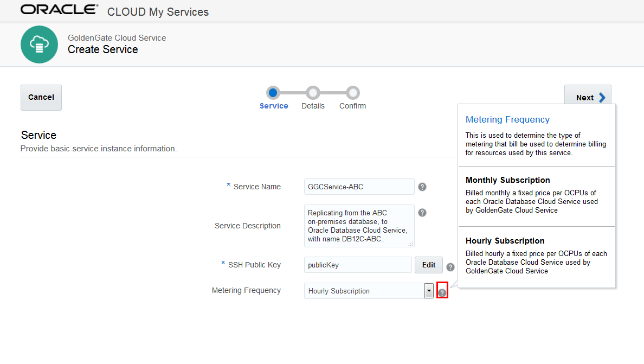The height and width of the screenshot is (364, 644).
Task: Click Edit next to SSH Public Key
Action: (x=429, y=265)
